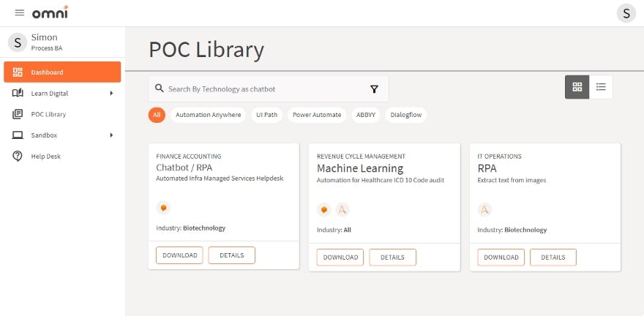
Task: Click the Help Desk question mark icon
Action: (x=18, y=156)
